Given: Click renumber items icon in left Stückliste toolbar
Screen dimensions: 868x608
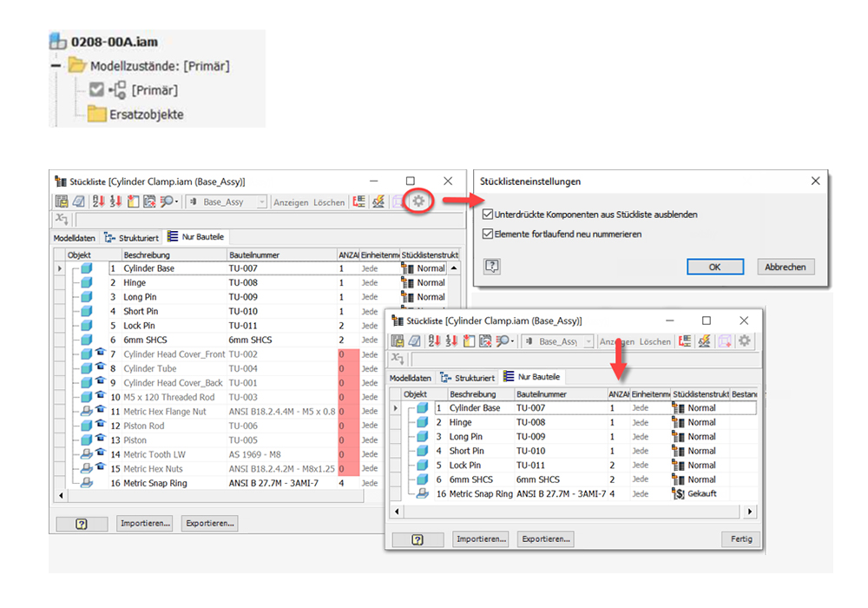Looking at the screenshot, I should coord(114,202).
